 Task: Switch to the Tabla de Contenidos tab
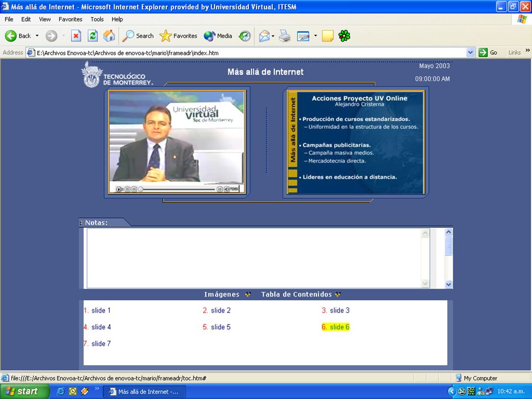tap(296, 294)
